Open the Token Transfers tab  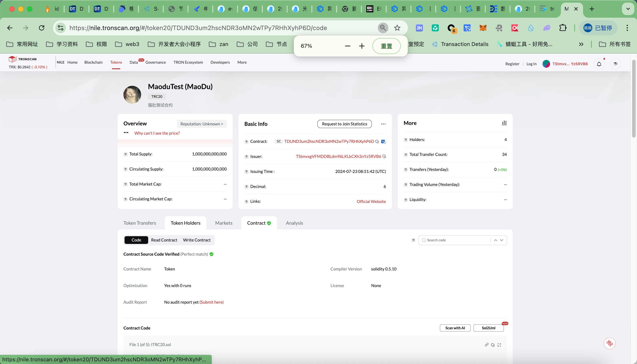(140, 223)
